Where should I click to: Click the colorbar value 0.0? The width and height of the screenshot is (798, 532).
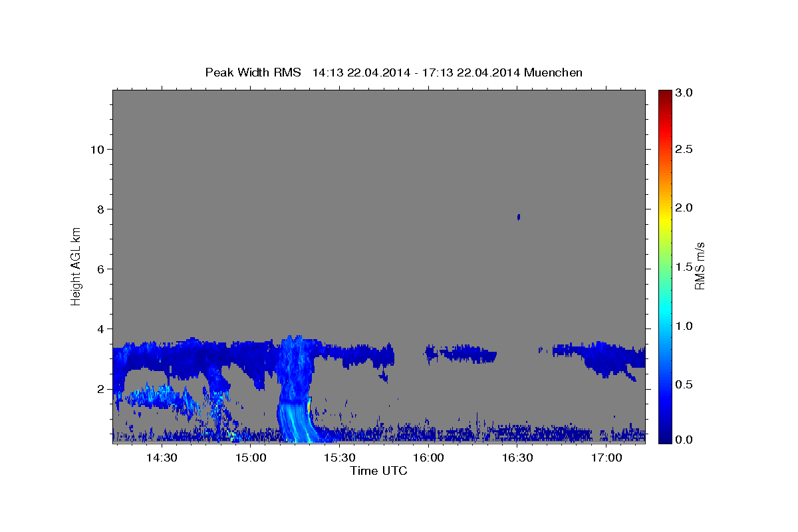point(684,440)
